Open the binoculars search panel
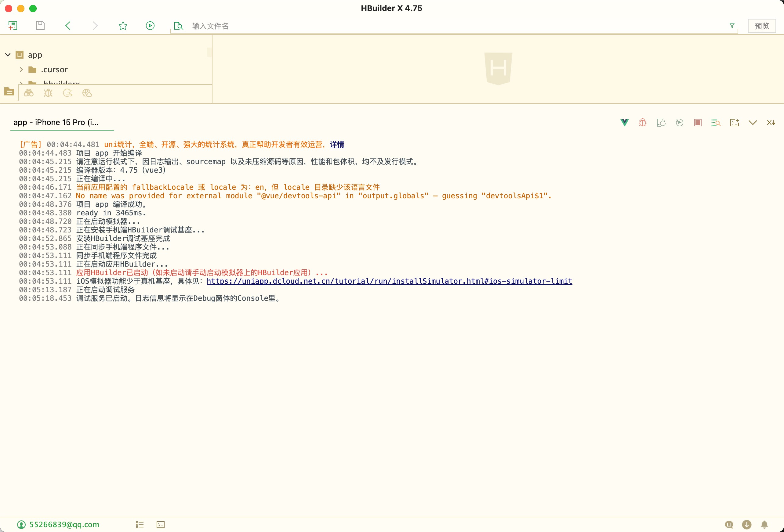 point(29,93)
